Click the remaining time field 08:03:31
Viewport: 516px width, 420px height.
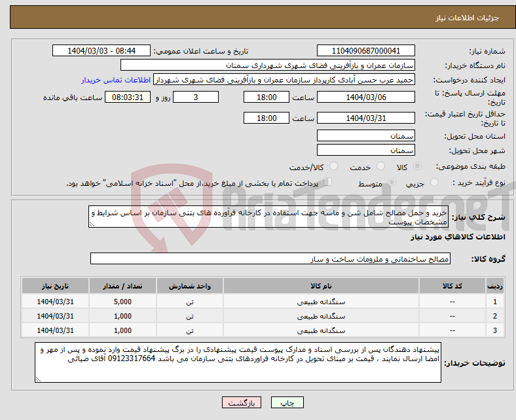tap(128, 97)
